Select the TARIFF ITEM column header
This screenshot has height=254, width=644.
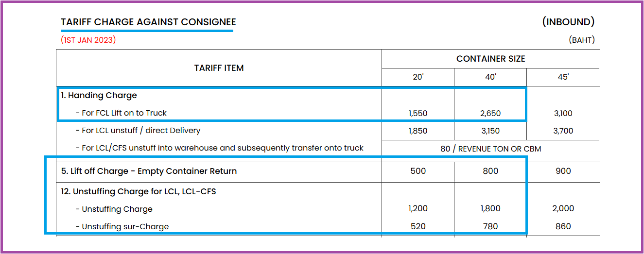(x=219, y=68)
